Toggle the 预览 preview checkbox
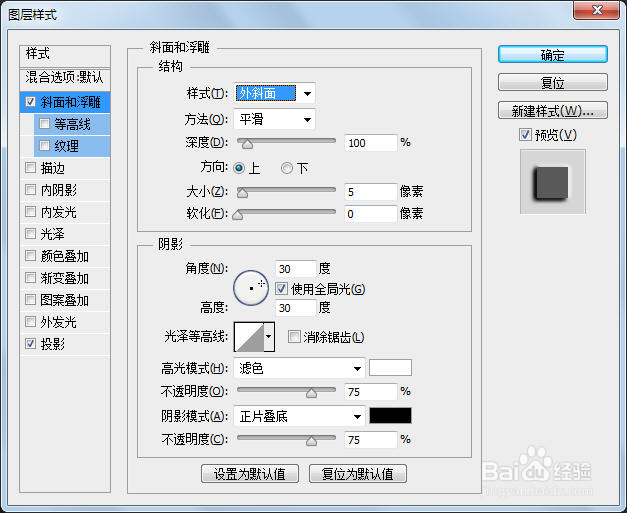627x513 pixels. click(x=525, y=135)
